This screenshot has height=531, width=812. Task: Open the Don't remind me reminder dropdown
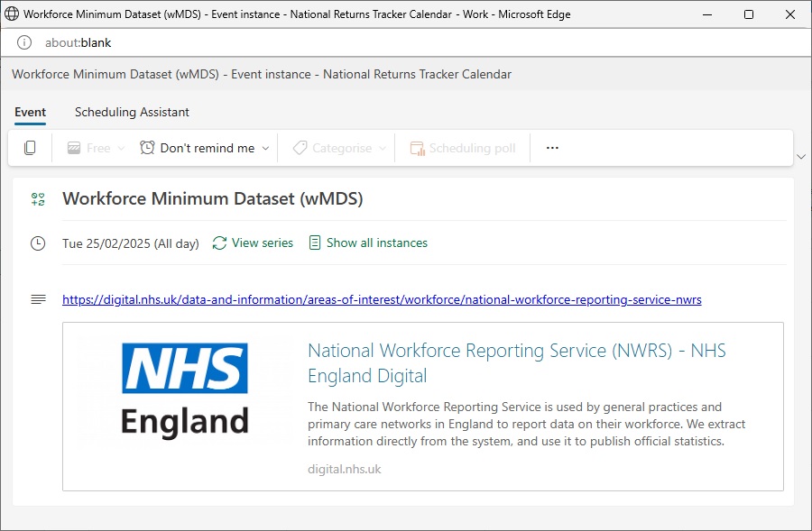pyautogui.click(x=205, y=148)
